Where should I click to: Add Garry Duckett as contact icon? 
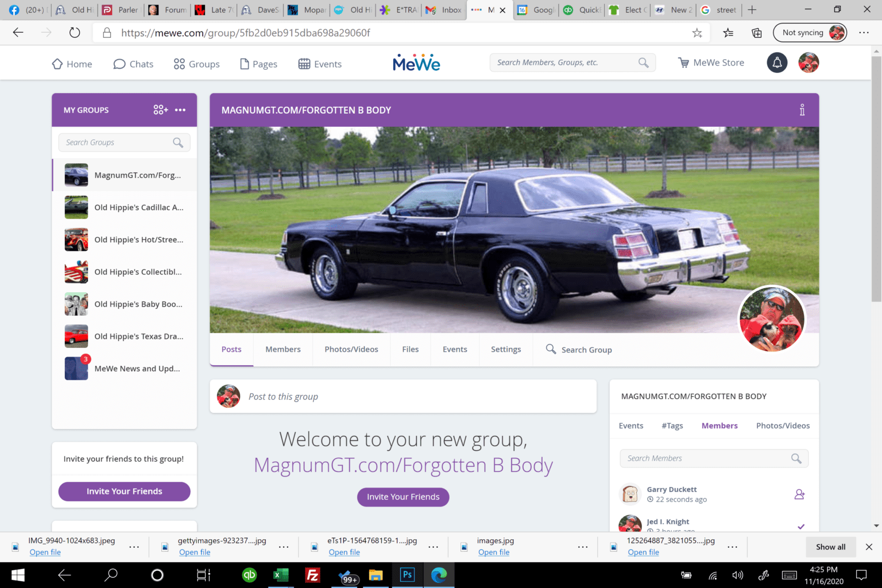pos(799,494)
